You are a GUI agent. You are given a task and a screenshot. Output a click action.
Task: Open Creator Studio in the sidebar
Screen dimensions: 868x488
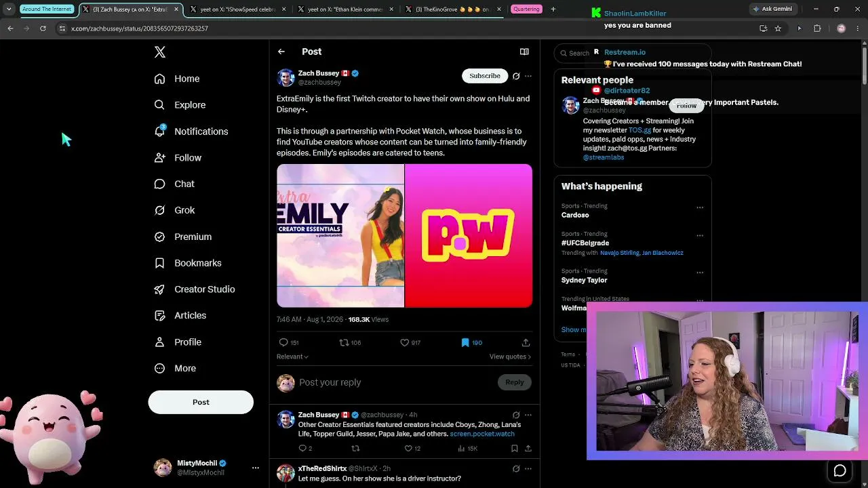[x=195, y=289]
